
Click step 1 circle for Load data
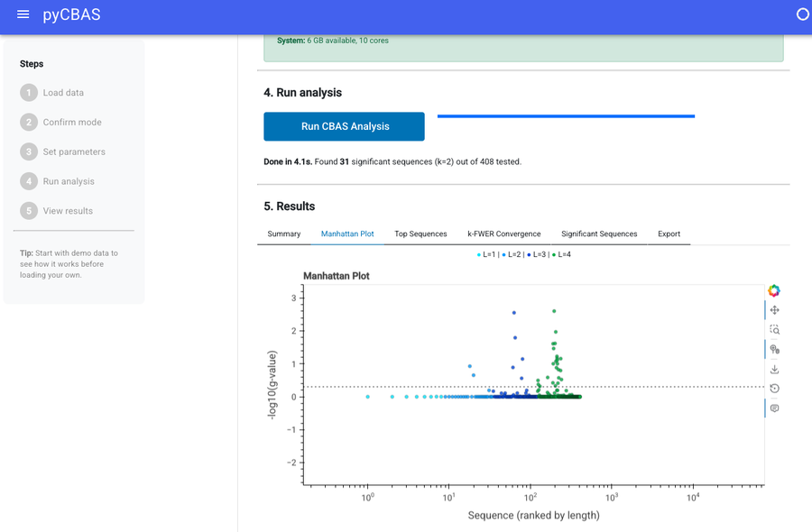29,93
